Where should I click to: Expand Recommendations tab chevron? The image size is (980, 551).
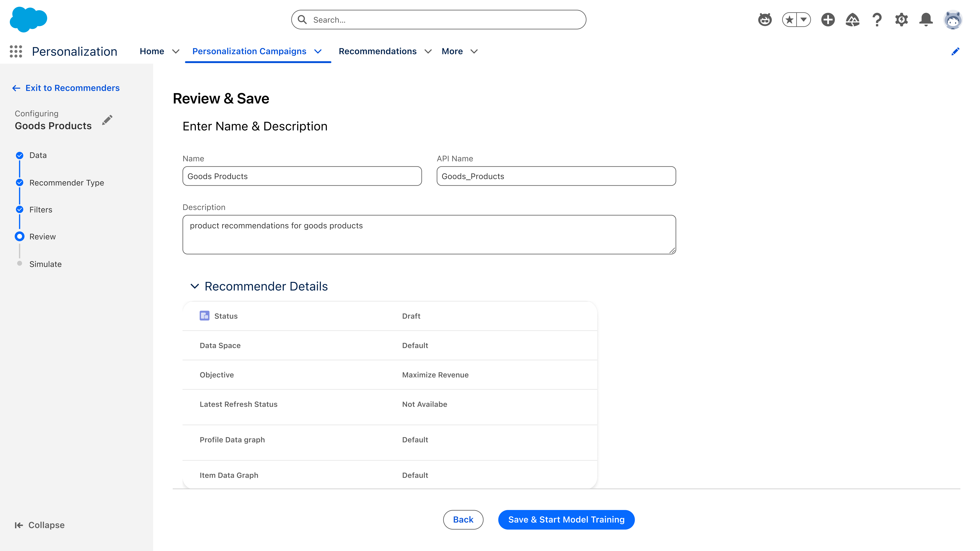tap(428, 51)
